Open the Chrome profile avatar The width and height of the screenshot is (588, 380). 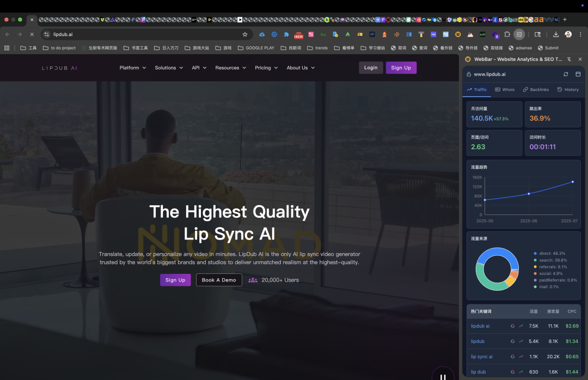click(568, 34)
